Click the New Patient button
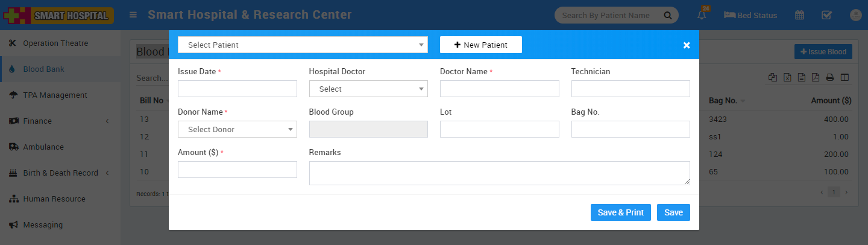Viewport: 868px width, 245px height. click(x=480, y=45)
